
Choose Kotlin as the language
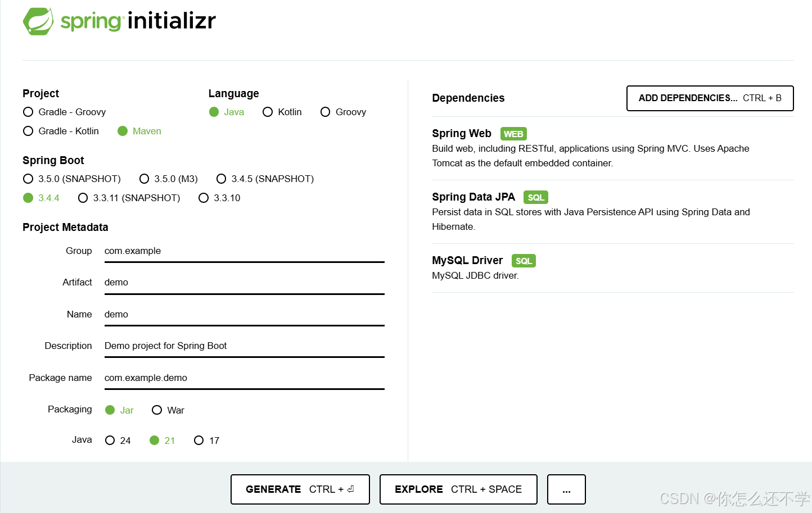[x=282, y=112]
